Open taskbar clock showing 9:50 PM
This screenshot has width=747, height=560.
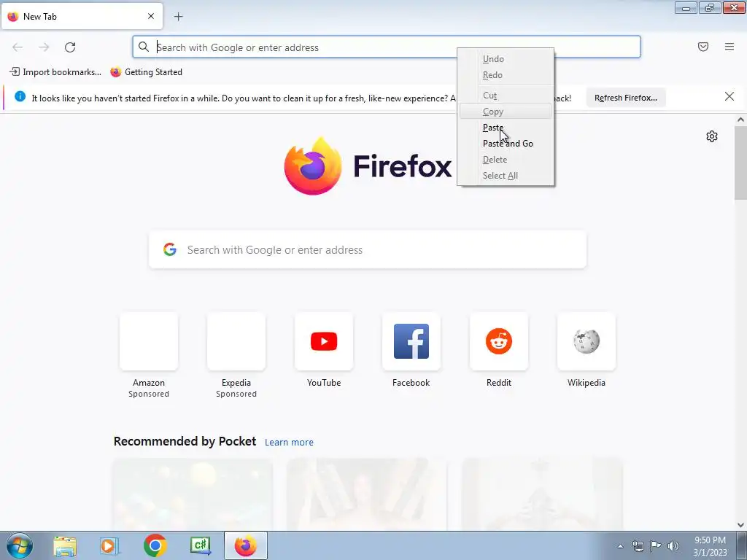point(710,546)
